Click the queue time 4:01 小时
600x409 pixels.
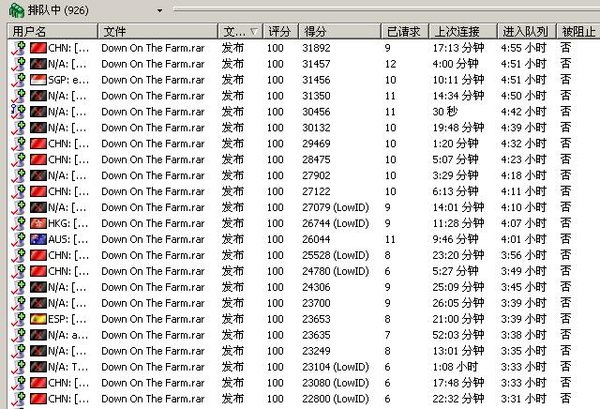coord(523,239)
